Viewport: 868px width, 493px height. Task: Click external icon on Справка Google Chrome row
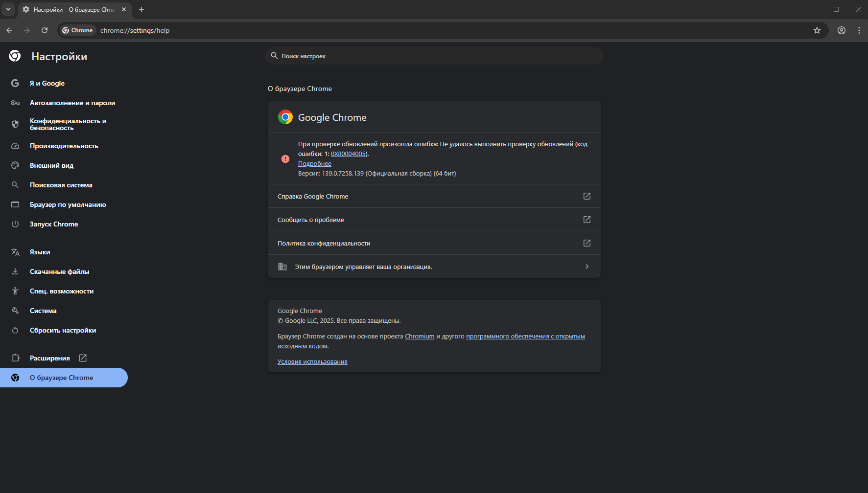tap(587, 196)
